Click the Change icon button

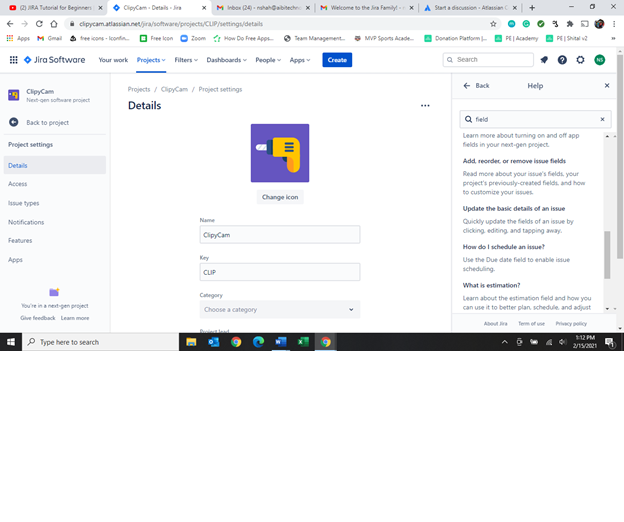click(280, 197)
